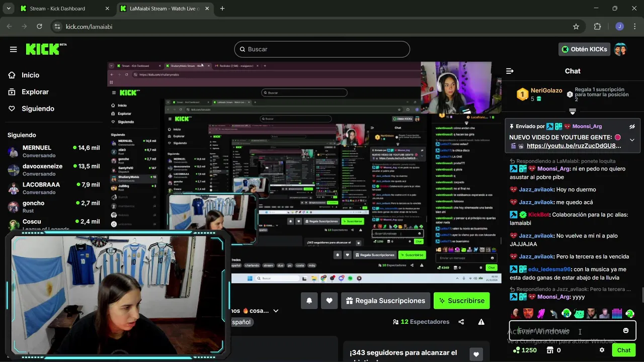The height and width of the screenshot is (362, 644).
Task: Open the user avatar menu
Action: pyautogui.click(x=620, y=49)
